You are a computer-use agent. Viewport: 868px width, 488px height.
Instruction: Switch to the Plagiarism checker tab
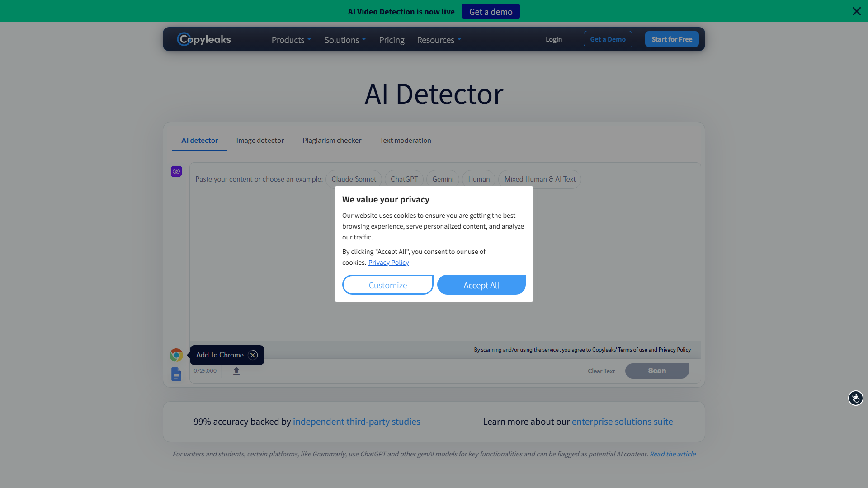pyautogui.click(x=332, y=141)
